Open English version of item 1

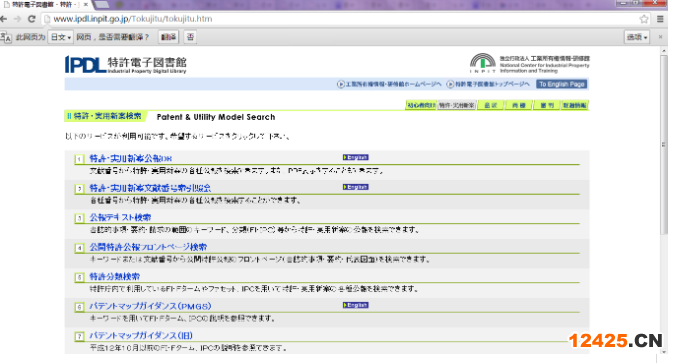(x=356, y=157)
